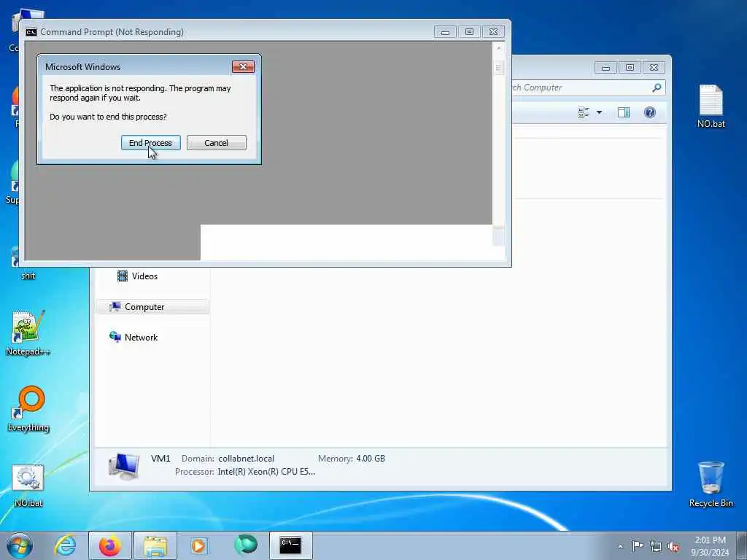Click domain collabnet.local text

pyautogui.click(x=247, y=459)
